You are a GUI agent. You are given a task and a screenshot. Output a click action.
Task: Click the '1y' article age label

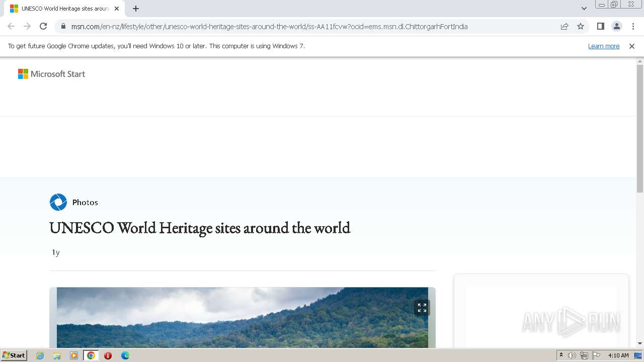click(x=56, y=252)
